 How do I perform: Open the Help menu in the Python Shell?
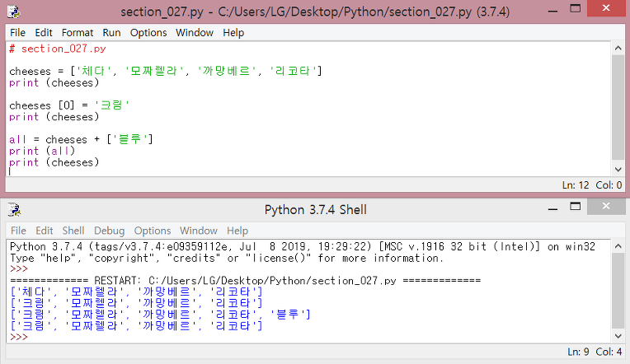point(237,231)
